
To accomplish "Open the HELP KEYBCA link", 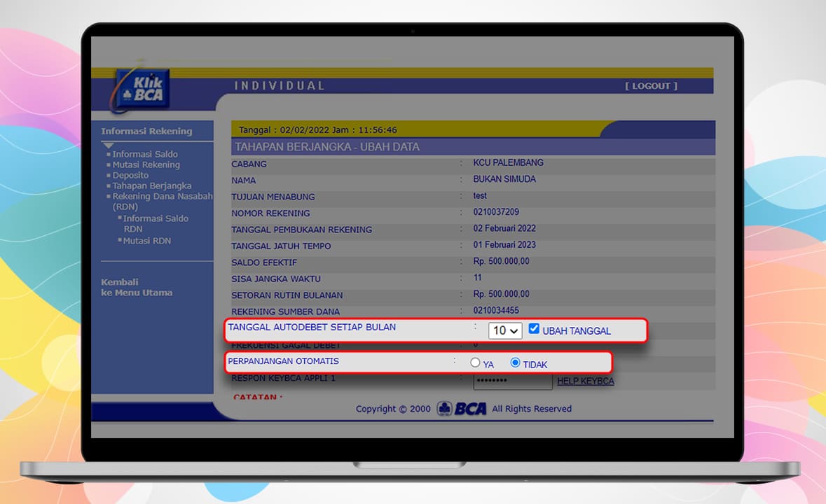I will click(x=585, y=381).
